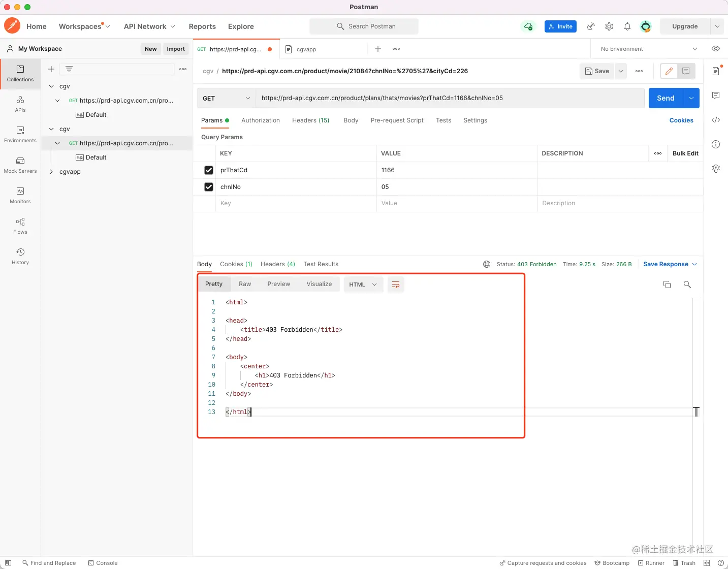Open the Workspaces menu

[x=84, y=26]
